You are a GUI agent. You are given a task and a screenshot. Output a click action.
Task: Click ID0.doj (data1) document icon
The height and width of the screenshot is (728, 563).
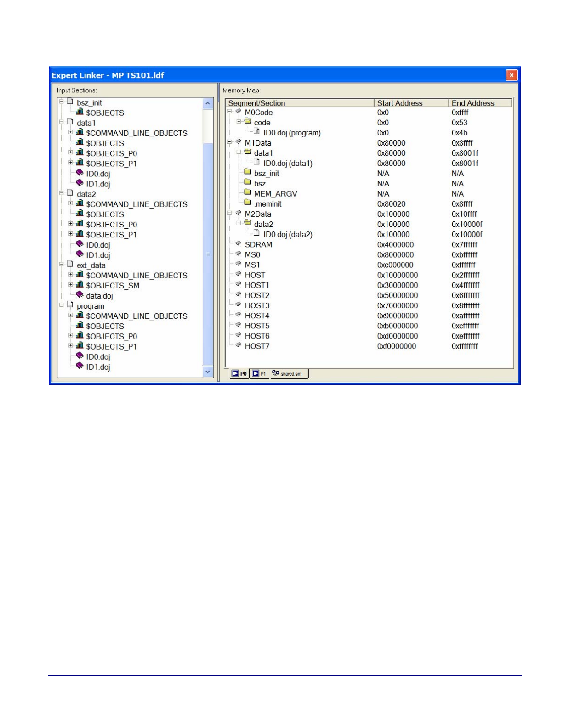coord(257,163)
